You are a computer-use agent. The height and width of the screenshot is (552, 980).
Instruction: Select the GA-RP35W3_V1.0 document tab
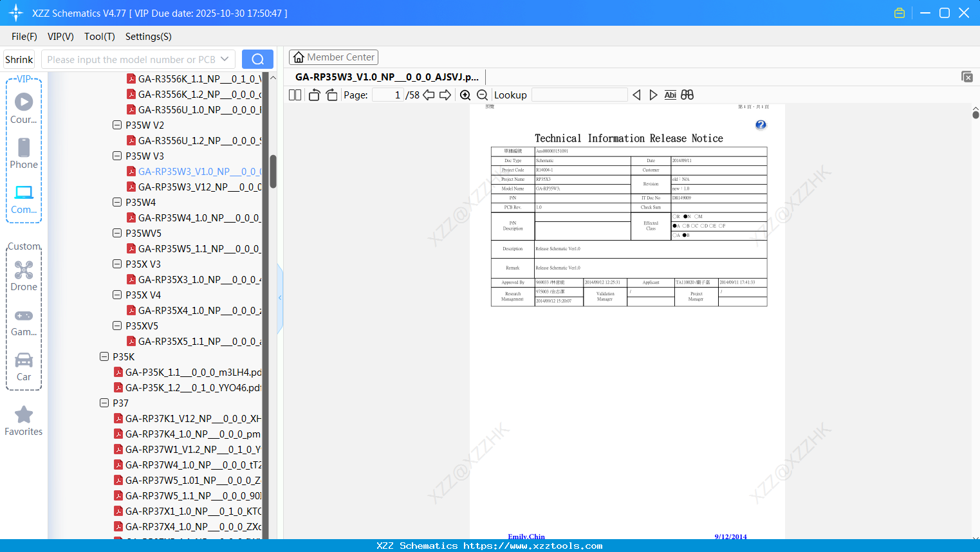[387, 77]
